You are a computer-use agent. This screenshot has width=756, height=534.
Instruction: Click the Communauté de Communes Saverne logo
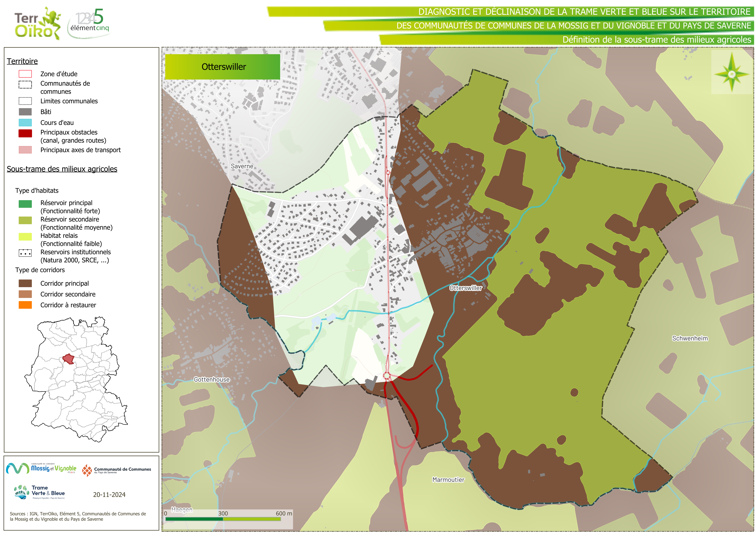[117, 471]
